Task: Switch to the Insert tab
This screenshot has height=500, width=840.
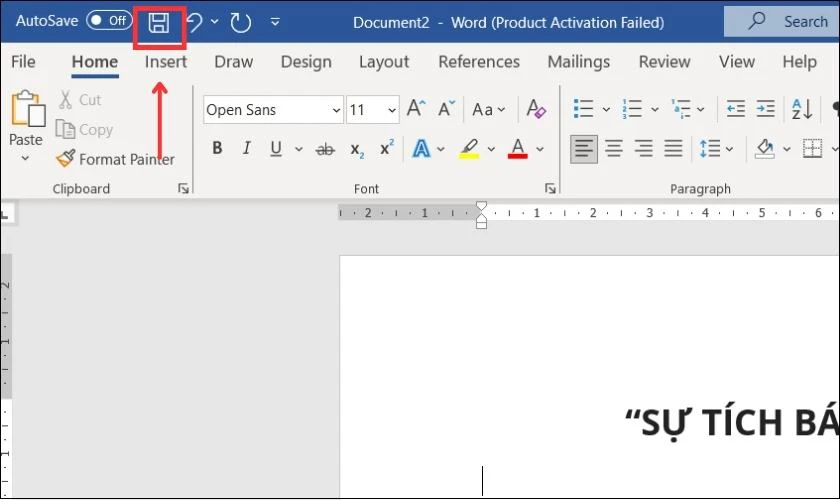Action: pos(166,62)
